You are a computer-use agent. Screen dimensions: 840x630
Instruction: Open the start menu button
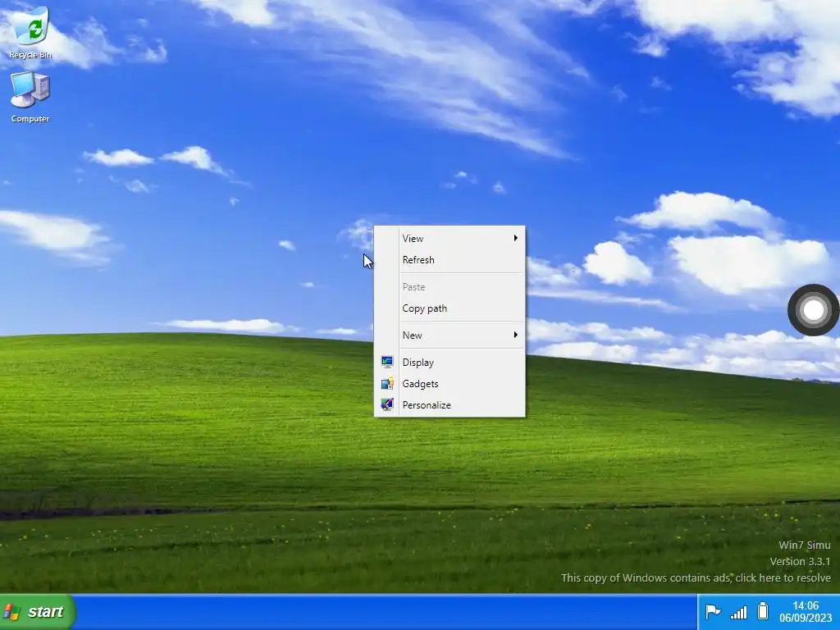(x=36, y=612)
